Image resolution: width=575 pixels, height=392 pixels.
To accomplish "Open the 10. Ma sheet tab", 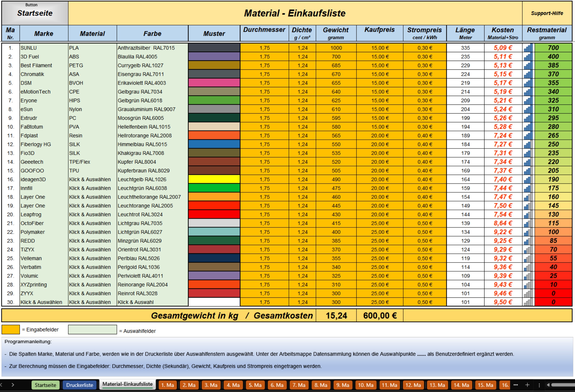I will tap(366, 385).
